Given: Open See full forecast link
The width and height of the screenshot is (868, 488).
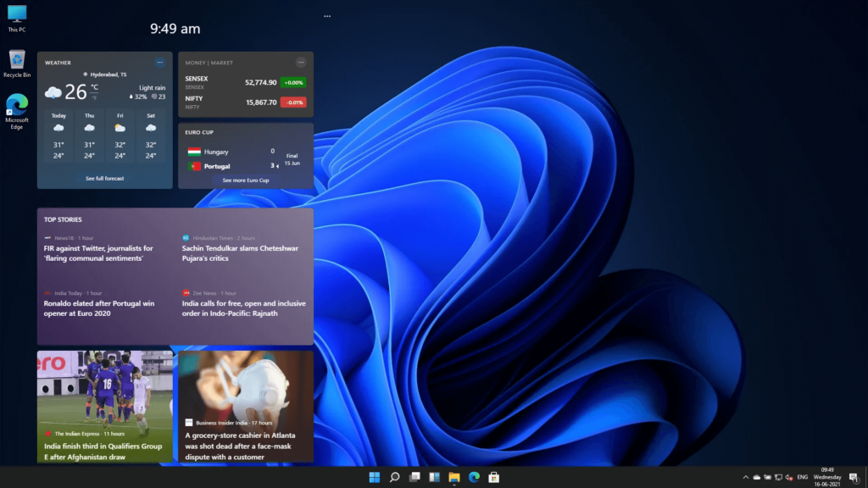Looking at the screenshot, I should (103, 178).
